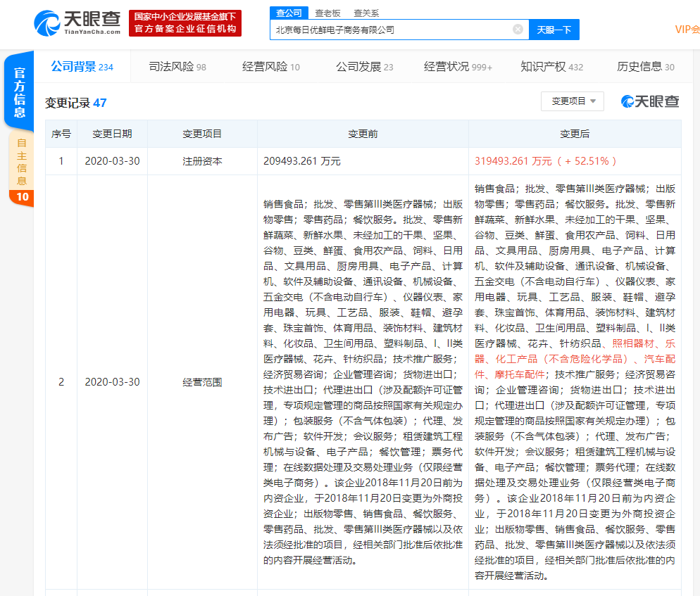Select the 官方信息 side tab
Screen dimensions: 700x596
(x=20, y=93)
